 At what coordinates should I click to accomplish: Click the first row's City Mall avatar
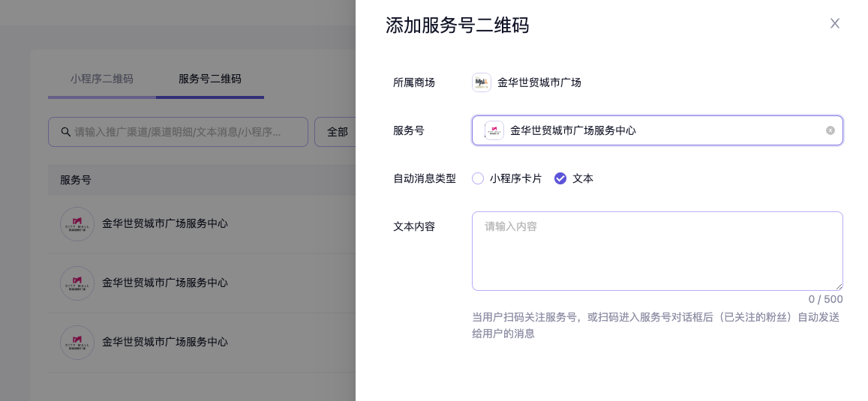[77, 224]
